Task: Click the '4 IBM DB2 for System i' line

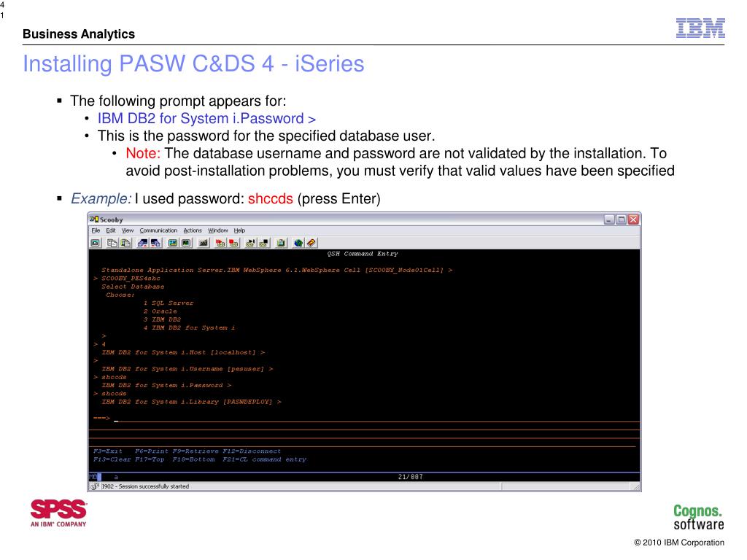Action: click(x=189, y=327)
